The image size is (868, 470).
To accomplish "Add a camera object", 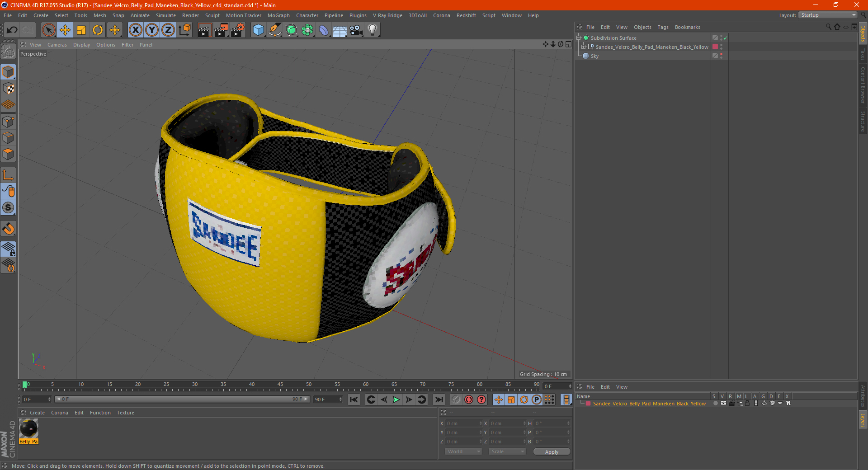I will coord(356,30).
